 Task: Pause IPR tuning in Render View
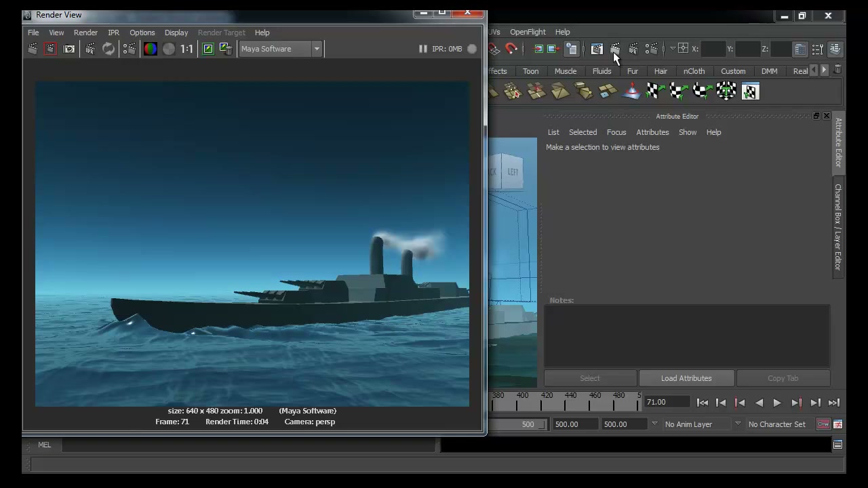(x=422, y=49)
